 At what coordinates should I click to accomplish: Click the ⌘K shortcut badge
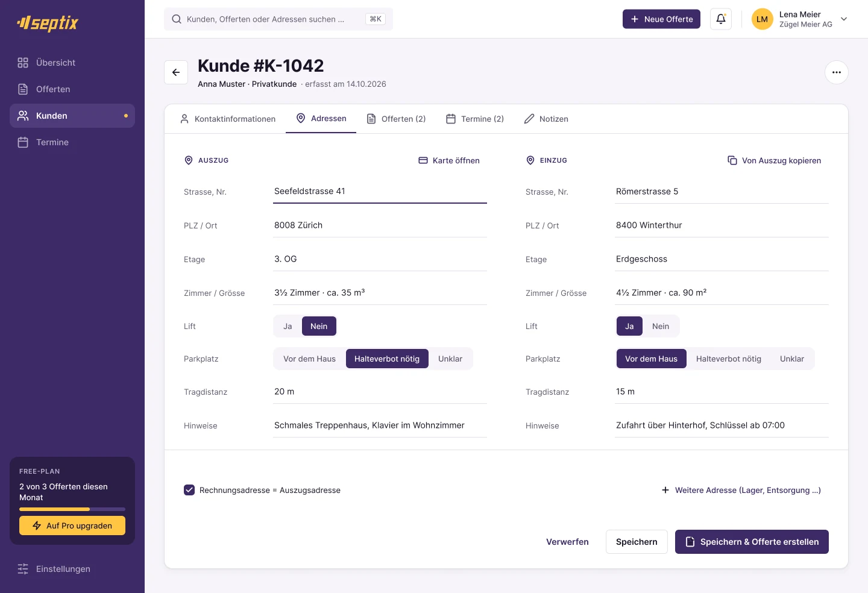(x=376, y=19)
